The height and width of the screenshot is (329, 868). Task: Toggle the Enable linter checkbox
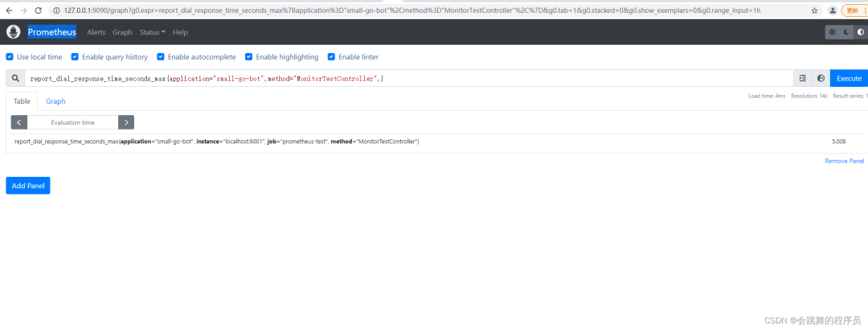pos(331,56)
